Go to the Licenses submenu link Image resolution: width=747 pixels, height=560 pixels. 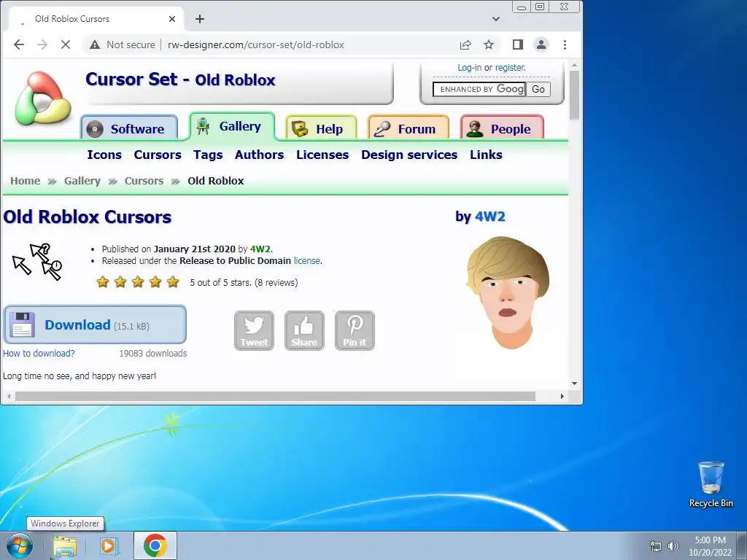coord(322,155)
